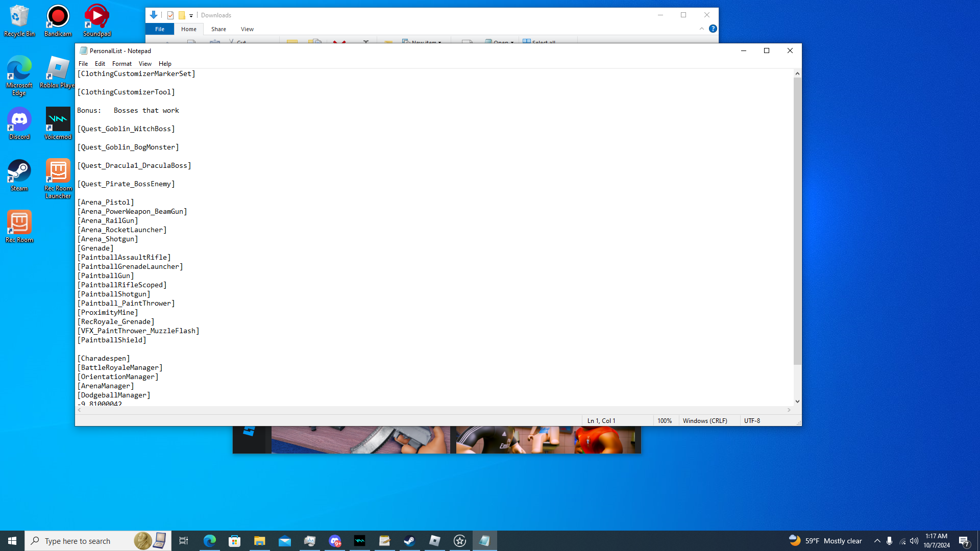The height and width of the screenshot is (551, 980).
Task: Open the Notepad Format menu
Action: (x=121, y=64)
